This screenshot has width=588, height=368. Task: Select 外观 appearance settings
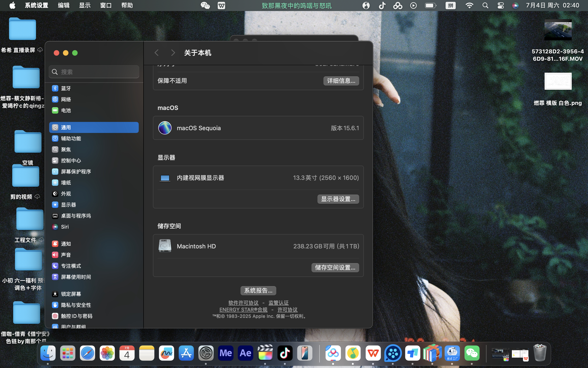point(94,194)
